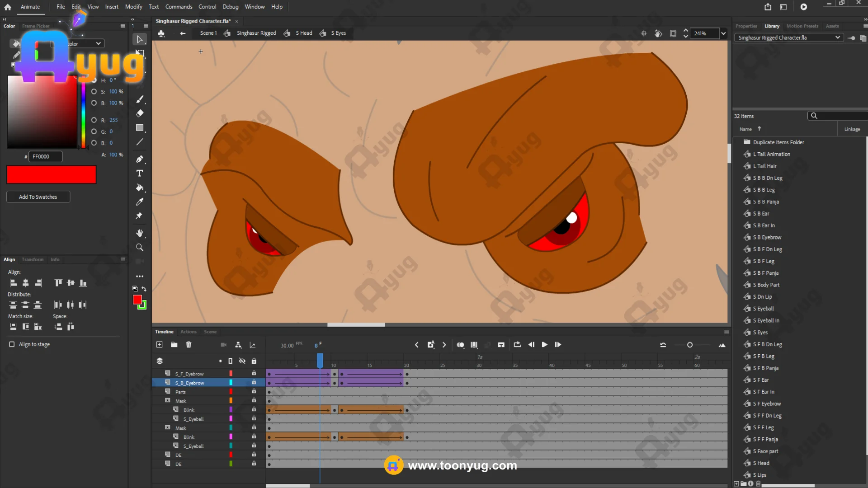
Task: Open the Modify menu
Action: [133, 7]
